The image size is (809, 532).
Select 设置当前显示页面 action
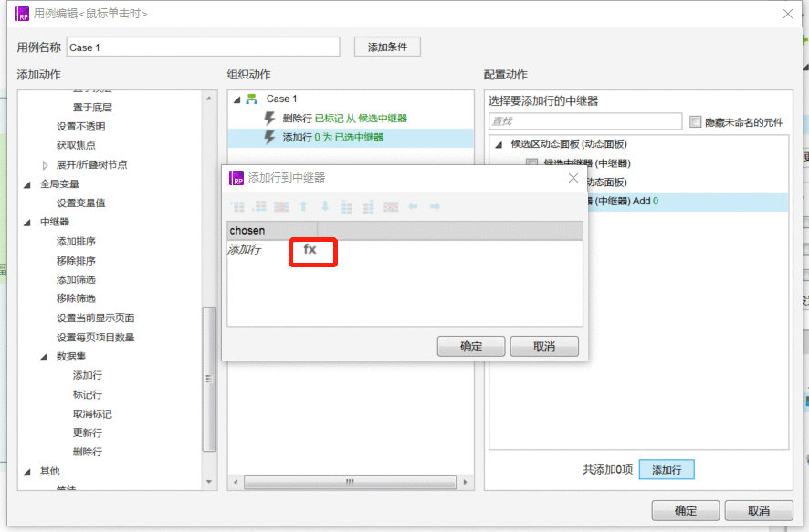(96, 318)
